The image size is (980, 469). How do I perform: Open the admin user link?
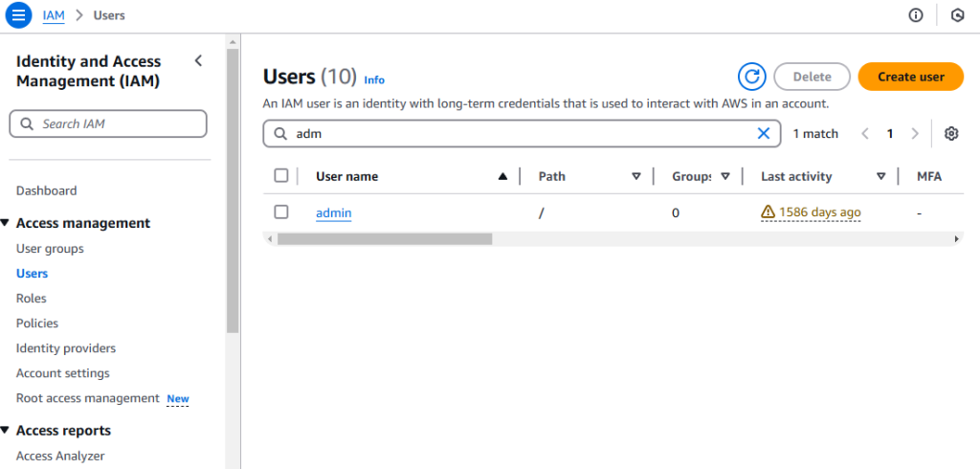334,213
